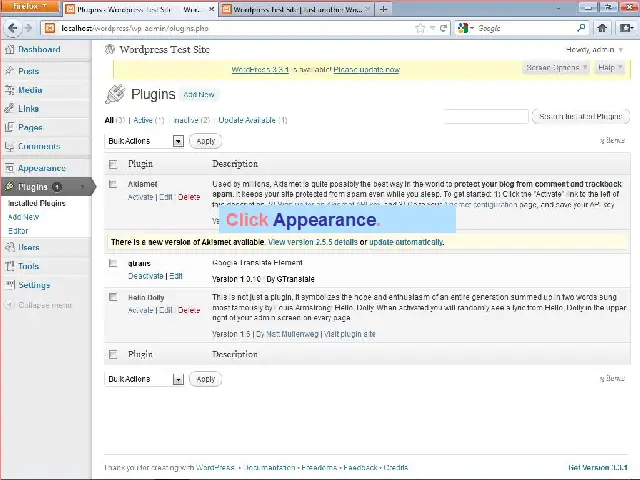Open the Howdy, admin user menu
The image size is (640, 480).
point(594,50)
